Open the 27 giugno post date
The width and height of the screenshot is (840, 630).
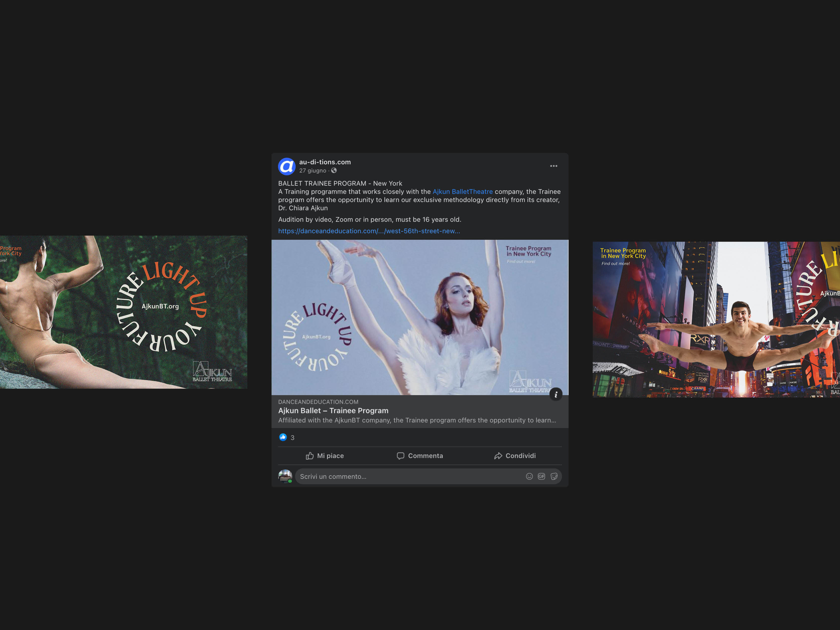pyautogui.click(x=313, y=171)
